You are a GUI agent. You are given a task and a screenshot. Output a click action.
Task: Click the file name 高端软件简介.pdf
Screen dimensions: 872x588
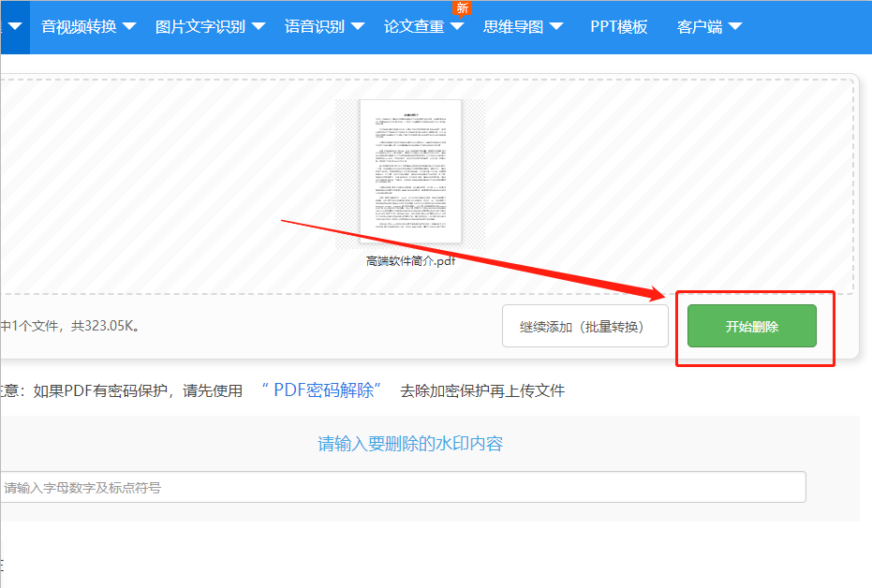click(x=410, y=260)
